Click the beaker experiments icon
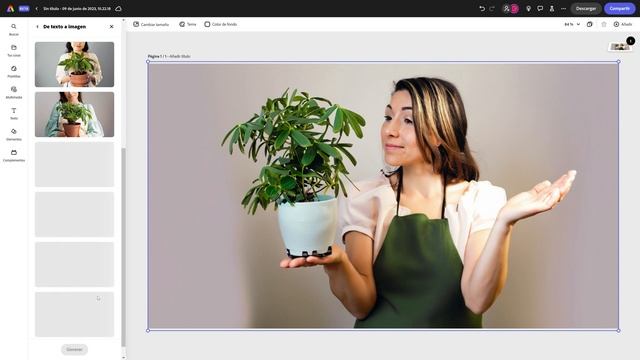The height and width of the screenshot is (360, 640). tap(552, 9)
